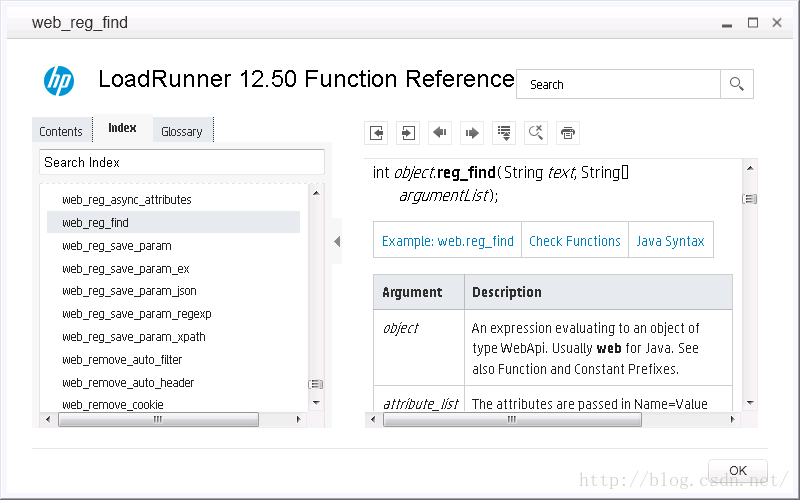Click content pane horizontal scroll thumb
This screenshot has width=800, height=500.
pyautogui.click(x=512, y=419)
